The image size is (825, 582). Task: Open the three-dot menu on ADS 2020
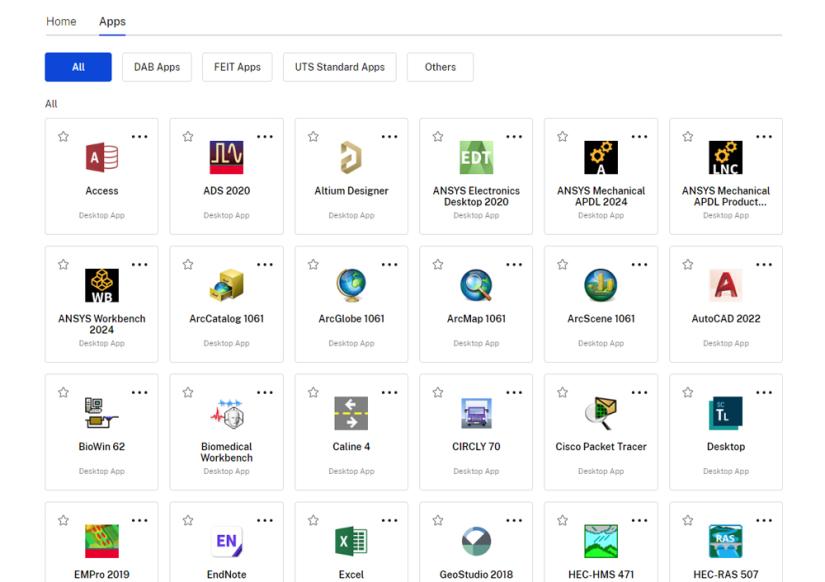coord(265,136)
